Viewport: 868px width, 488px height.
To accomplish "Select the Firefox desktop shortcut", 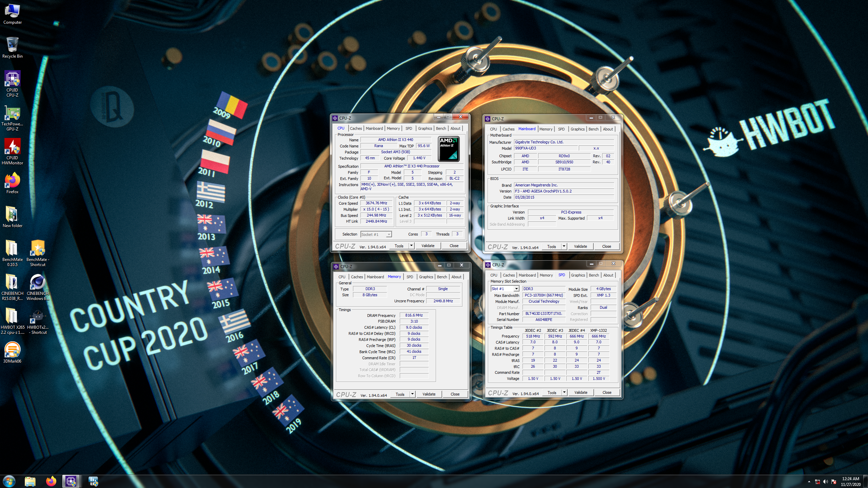I will [x=13, y=183].
